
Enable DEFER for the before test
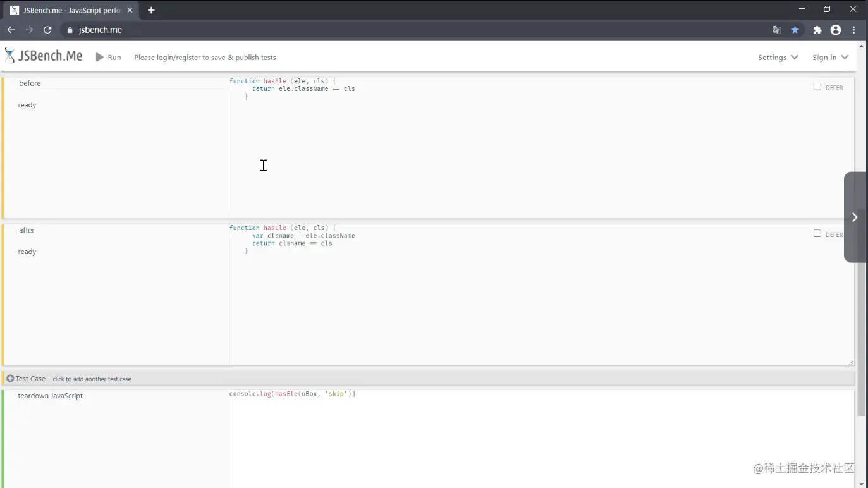[x=817, y=87]
